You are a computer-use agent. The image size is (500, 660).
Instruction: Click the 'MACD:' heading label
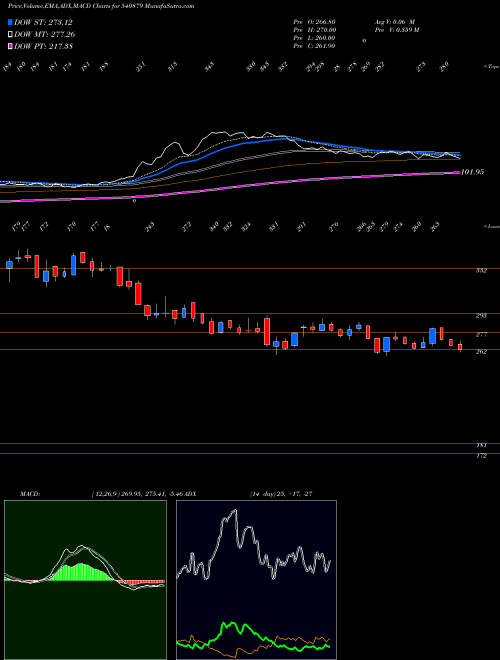pyautogui.click(x=29, y=494)
